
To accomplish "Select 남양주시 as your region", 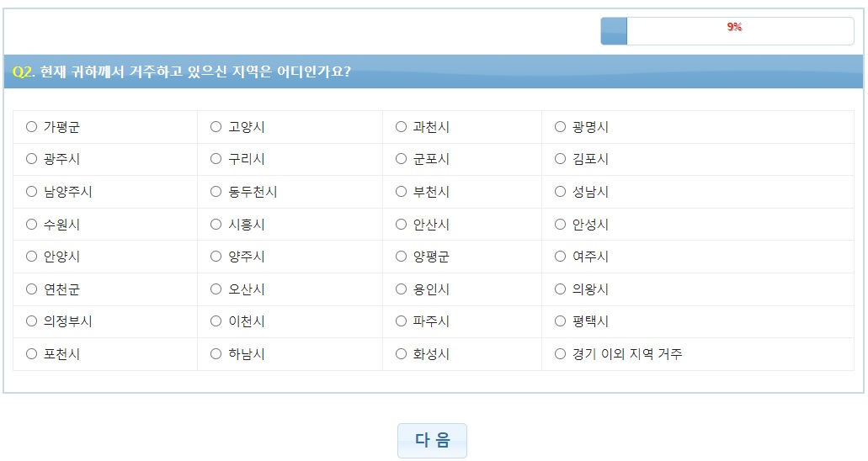I will [31, 192].
